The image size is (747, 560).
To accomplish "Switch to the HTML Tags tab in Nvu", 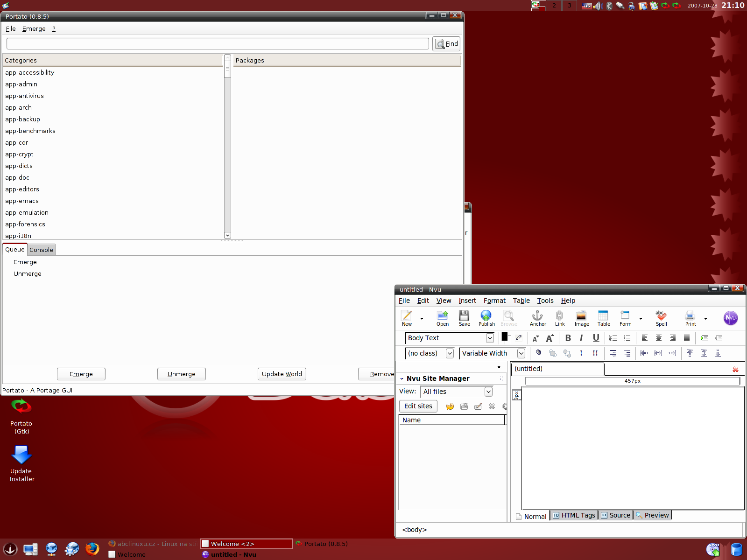I will [574, 515].
